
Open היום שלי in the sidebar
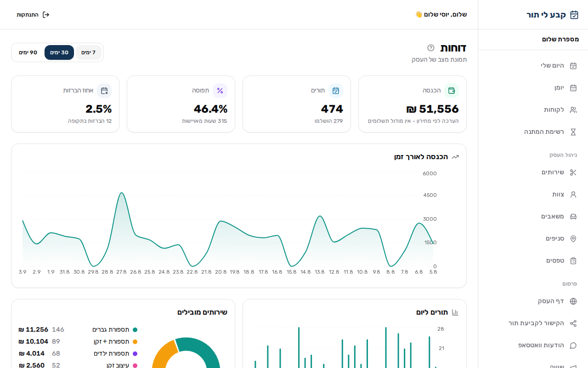pyautogui.click(x=533, y=66)
